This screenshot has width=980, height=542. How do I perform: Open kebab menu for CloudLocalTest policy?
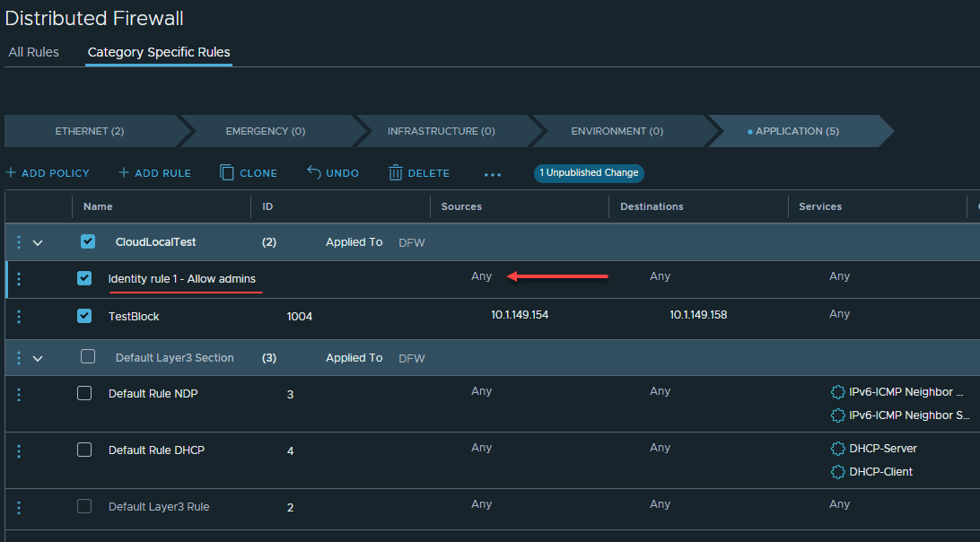19,242
